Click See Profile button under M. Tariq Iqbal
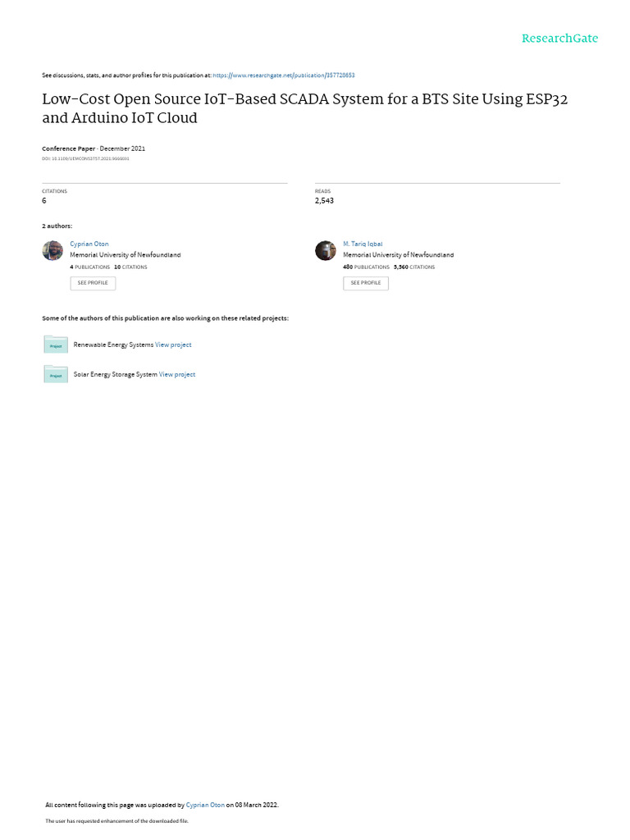The height and width of the screenshot is (840, 630). tap(366, 283)
